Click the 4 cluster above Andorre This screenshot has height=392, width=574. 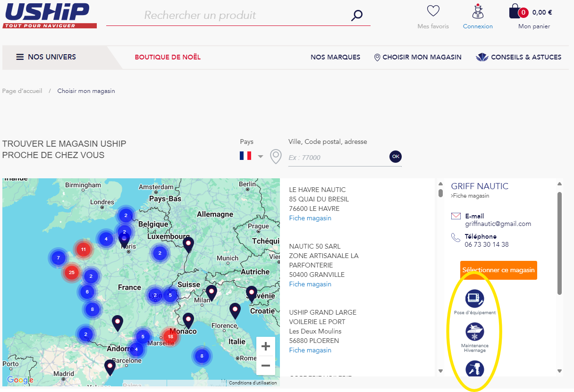tap(136, 349)
